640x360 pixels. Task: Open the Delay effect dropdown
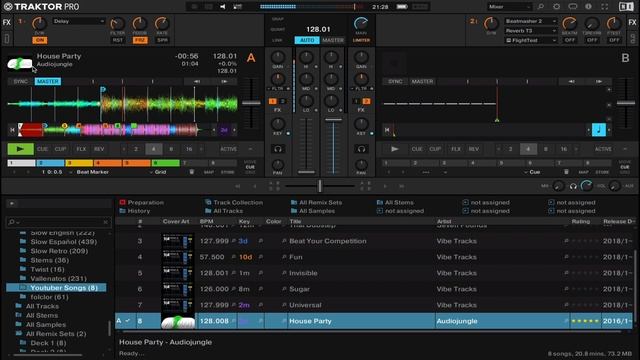(79, 21)
